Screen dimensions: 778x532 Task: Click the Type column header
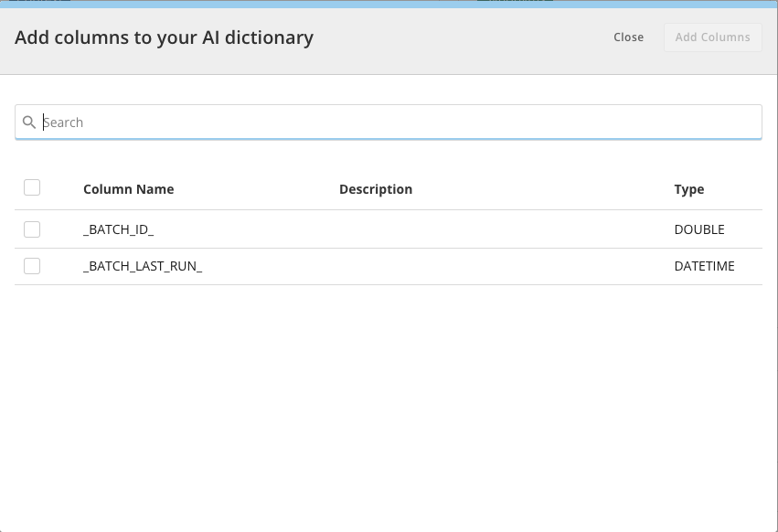pos(688,189)
